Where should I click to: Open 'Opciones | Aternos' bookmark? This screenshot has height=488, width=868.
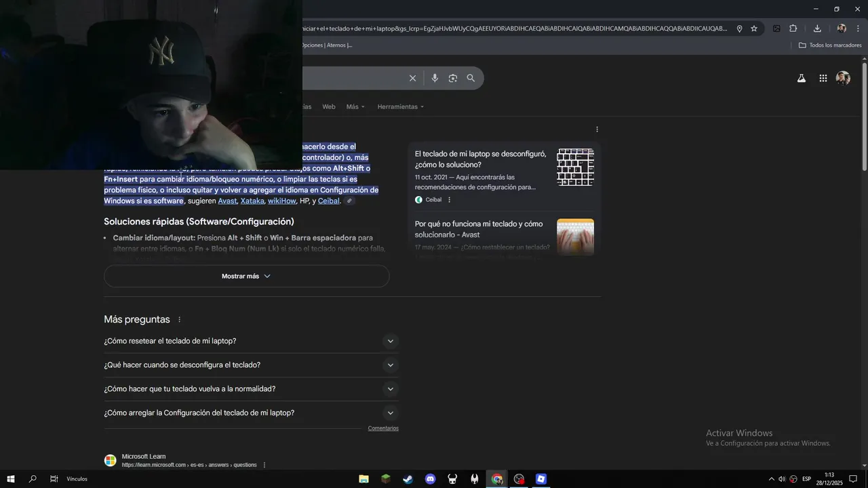328,45
